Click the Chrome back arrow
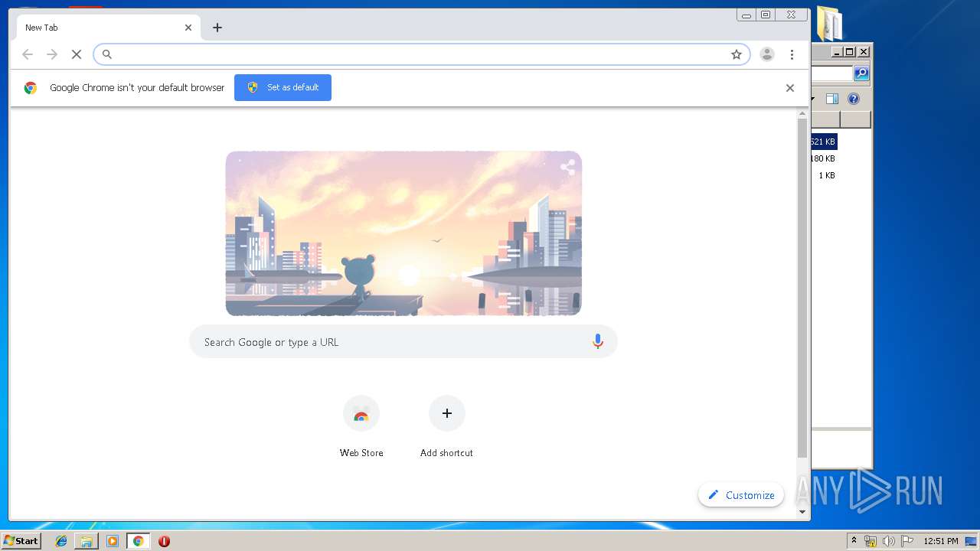 click(x=28, y=54)
